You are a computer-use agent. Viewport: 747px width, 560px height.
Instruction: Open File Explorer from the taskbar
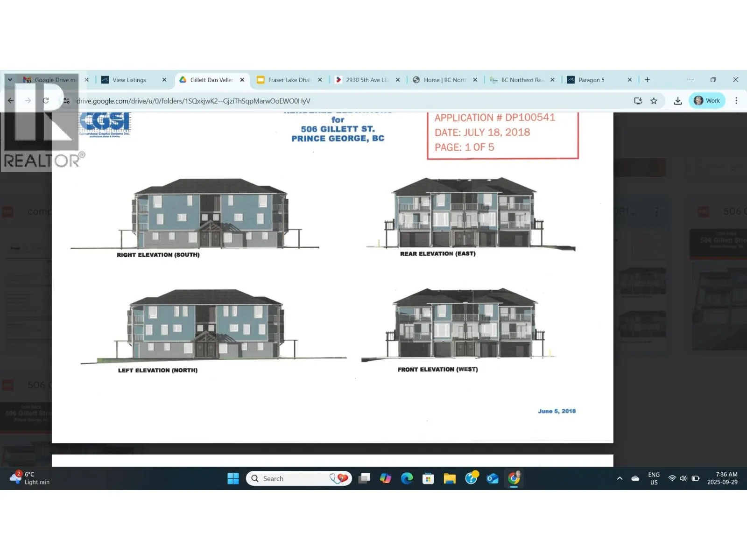(450, 478)
